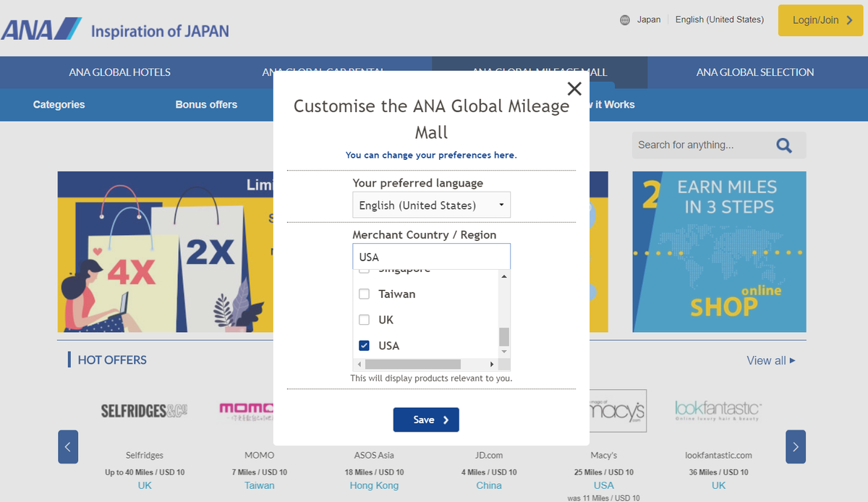The height and width of the screenshot is (502, 868).
Task: Open the Earn Miles in 3 Steps banner
Action: click(720, 252)
